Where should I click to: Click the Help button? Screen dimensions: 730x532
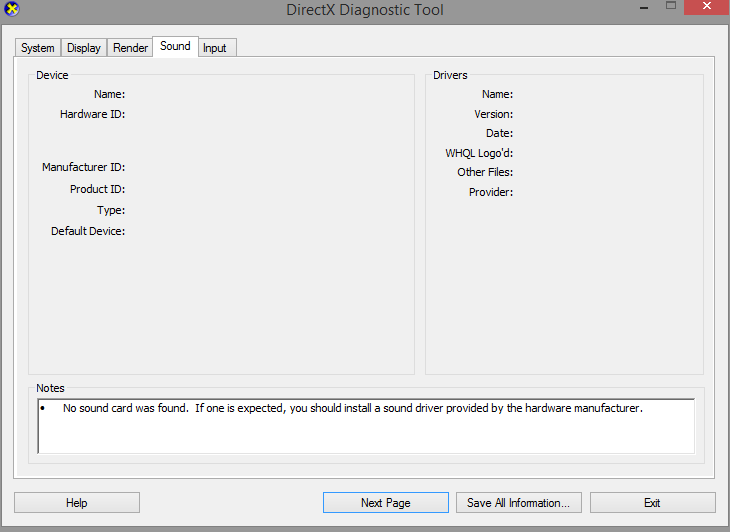click(77, 503)
